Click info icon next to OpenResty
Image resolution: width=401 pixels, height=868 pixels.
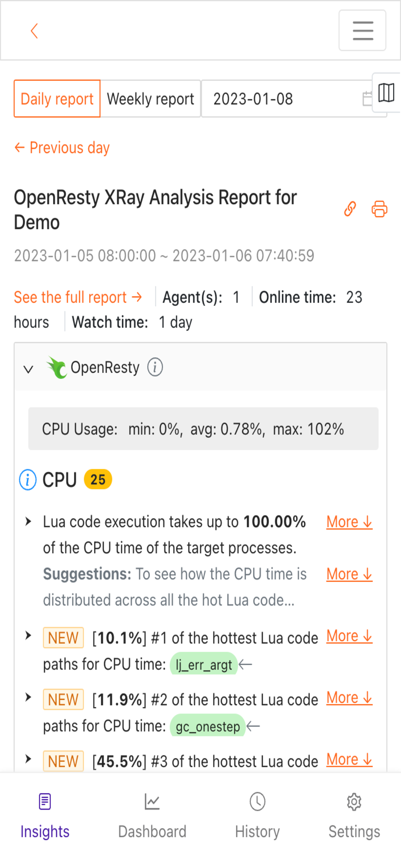pos(155,367)
